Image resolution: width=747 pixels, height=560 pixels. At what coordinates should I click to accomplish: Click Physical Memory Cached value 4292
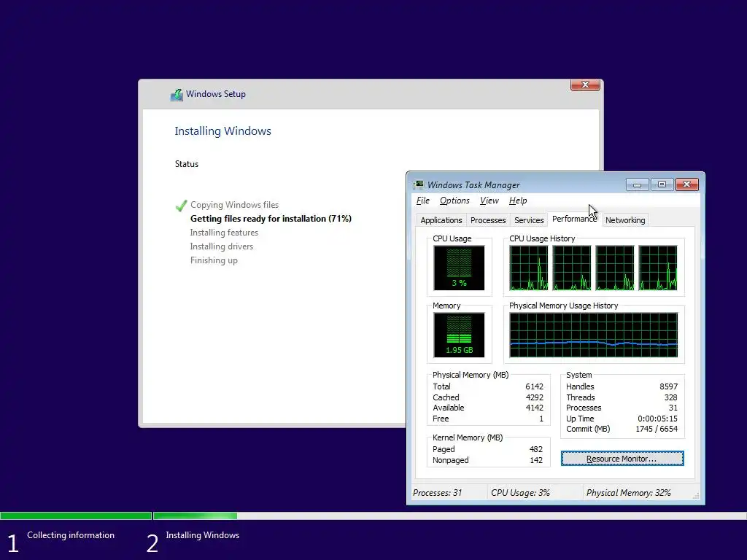coord(534,397)
